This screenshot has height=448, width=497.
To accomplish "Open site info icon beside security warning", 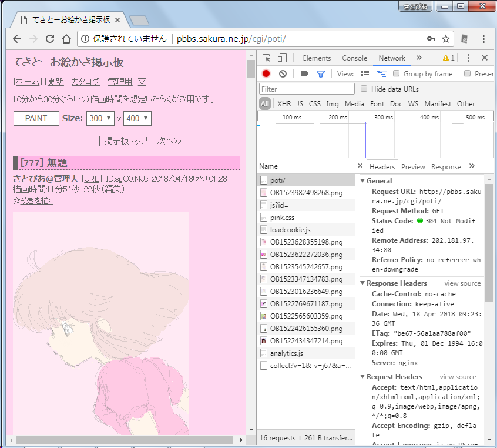I will pos(85,39).
